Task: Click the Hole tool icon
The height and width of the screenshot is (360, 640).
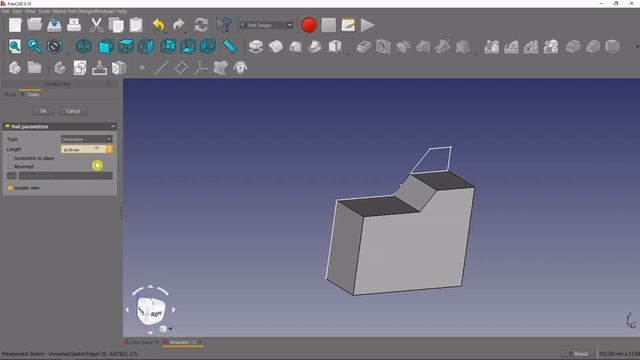Action: 383,47
